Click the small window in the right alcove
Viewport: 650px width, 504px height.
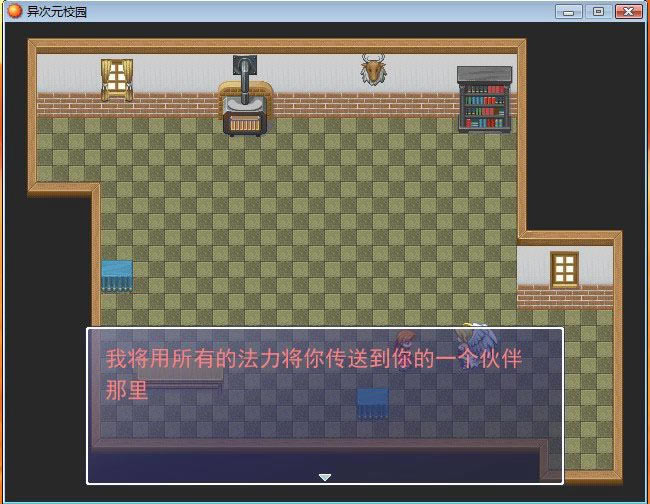[x=565, y=268]
